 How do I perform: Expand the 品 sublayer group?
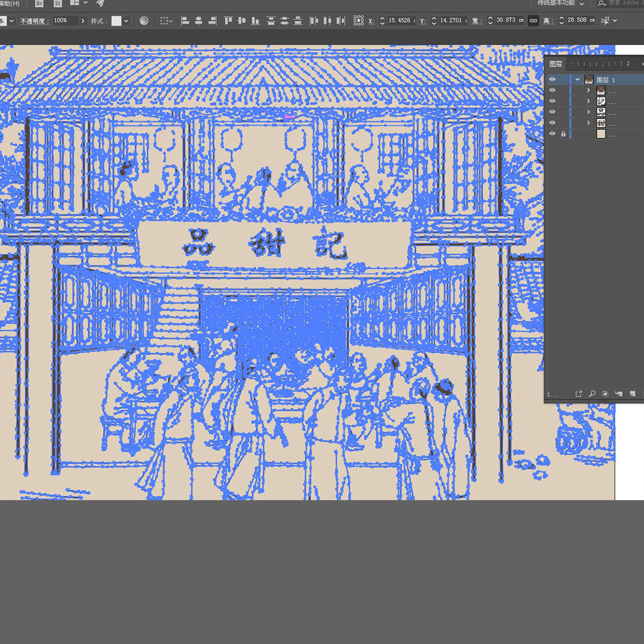click(x=588, y=112)
